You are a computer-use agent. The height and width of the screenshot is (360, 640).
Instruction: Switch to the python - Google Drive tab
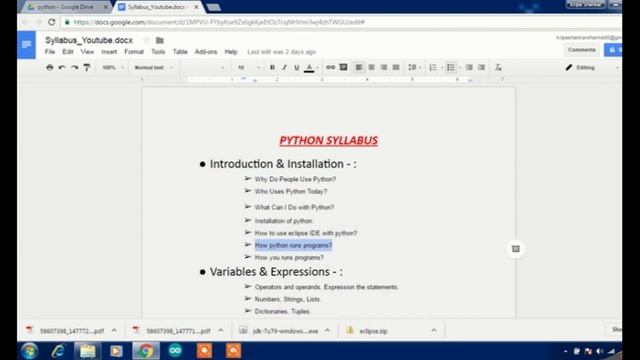click(x=65, y=7)
